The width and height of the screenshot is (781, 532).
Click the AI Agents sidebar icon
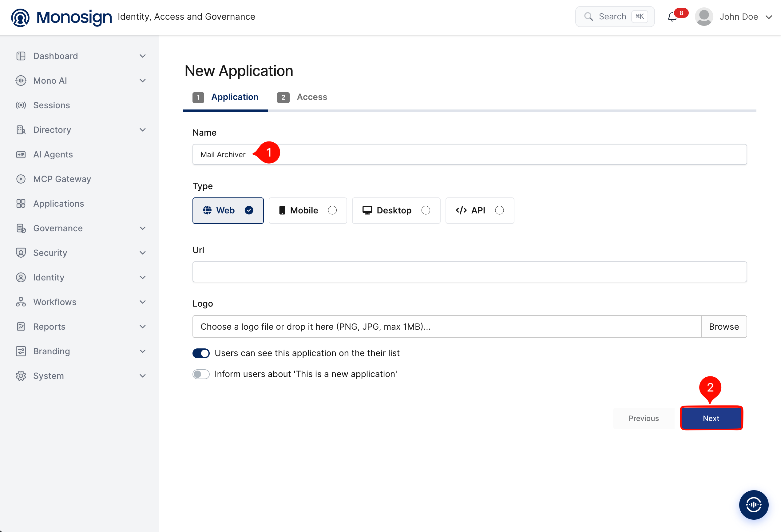point(21,155)
